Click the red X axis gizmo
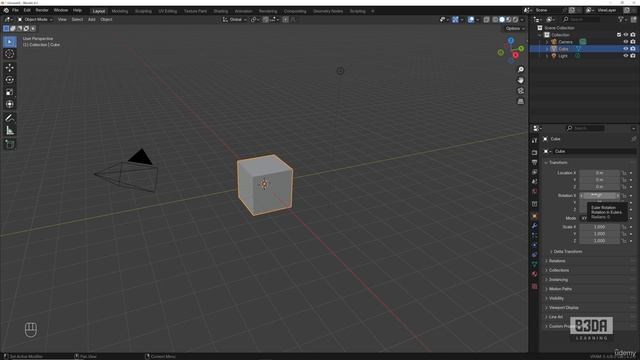The width and height of the screenshot is (640, 360). point(516,55)
